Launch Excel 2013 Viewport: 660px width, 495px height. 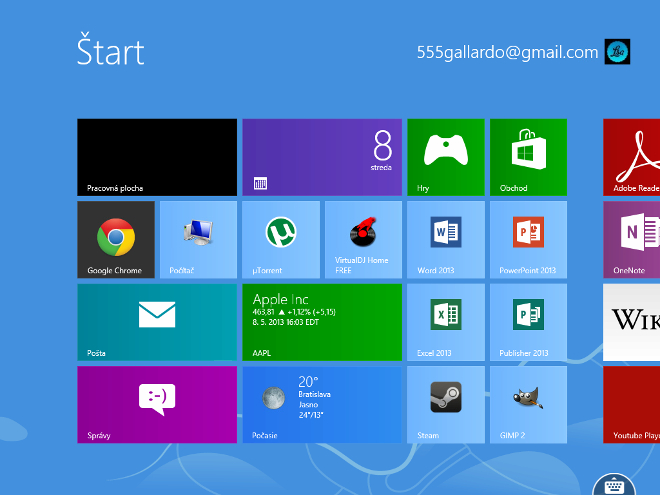[x=446, y=322]
